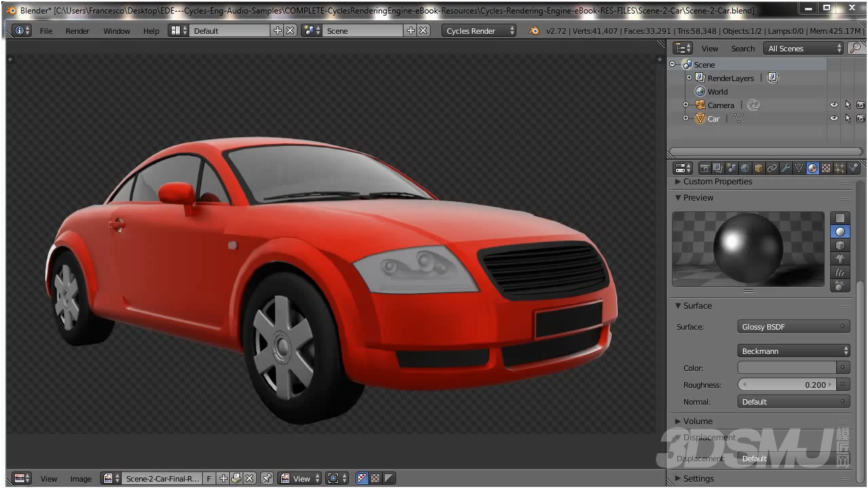Screen dimensions: 868x489
Task: Open the Scene properties tab
Action: pyautogui.click(x=731, y=168)
